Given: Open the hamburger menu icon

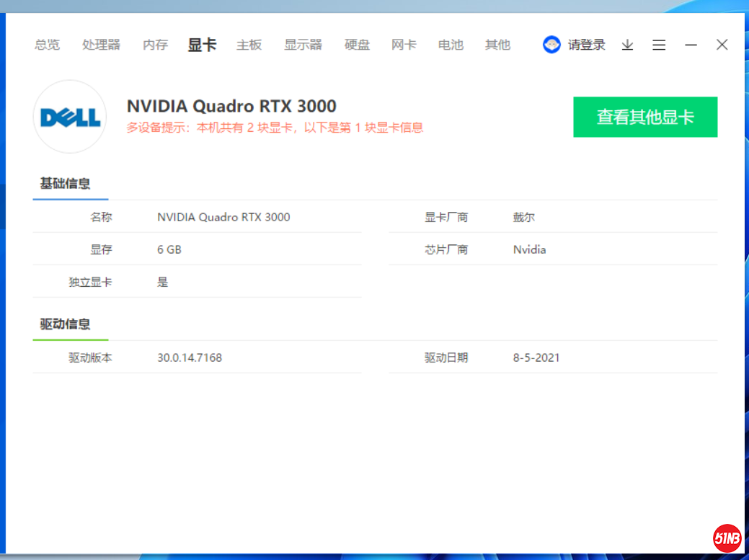Looking at the screenshot, I should tap(659, 45).
